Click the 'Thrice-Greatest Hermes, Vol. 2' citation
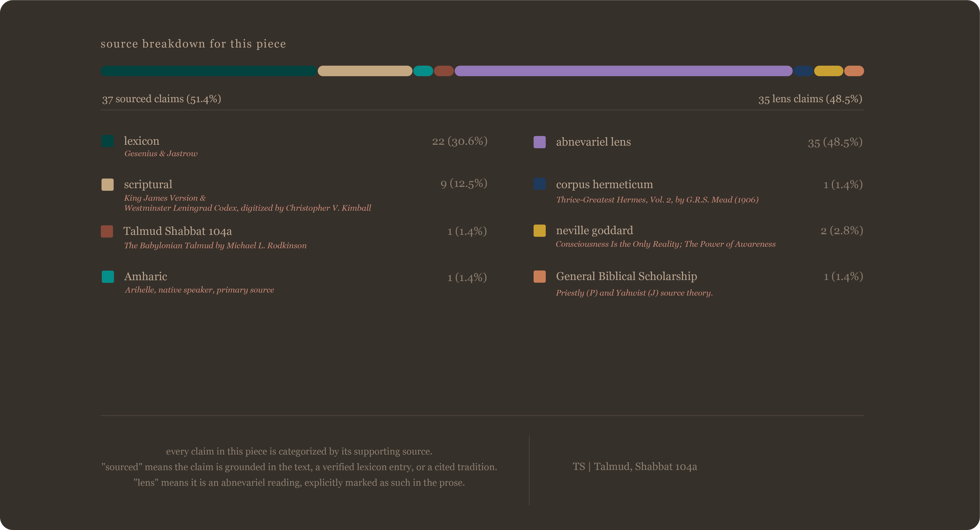Screen dimensions: 980x530 pos(657,200)
